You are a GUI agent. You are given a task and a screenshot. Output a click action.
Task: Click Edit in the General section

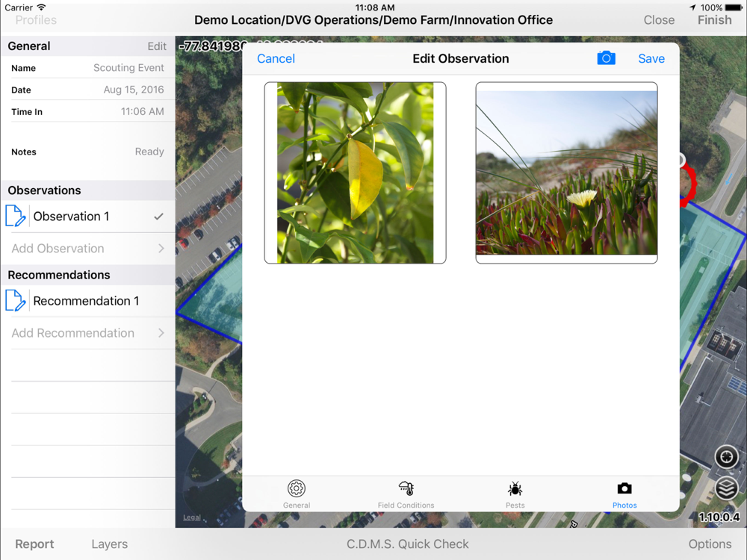click(157, 46)
